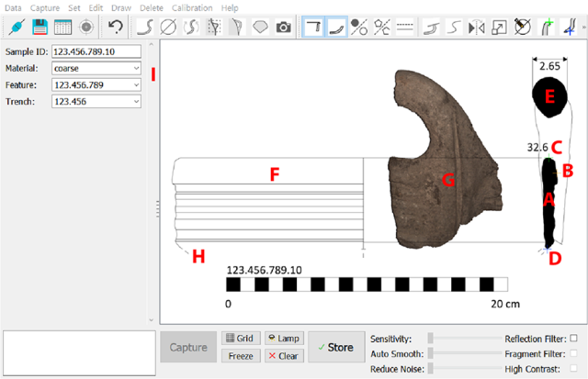
Task: Open the Trench dropdown
Action: pyautogui.click(x=96, y=101)
